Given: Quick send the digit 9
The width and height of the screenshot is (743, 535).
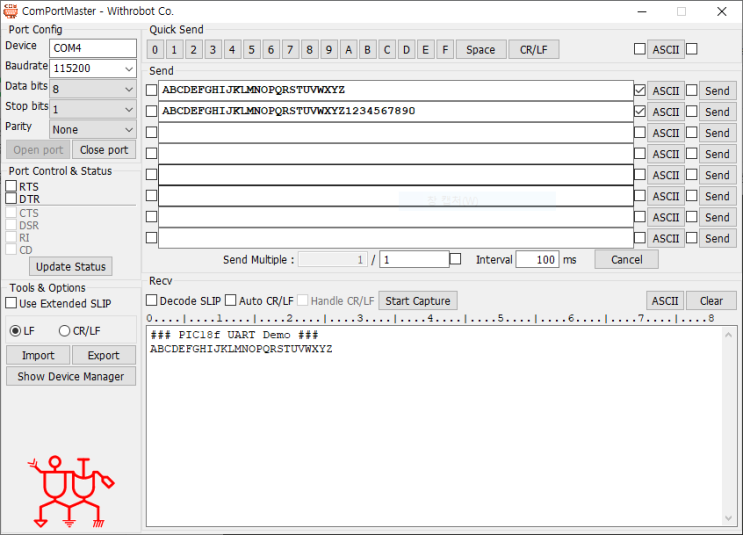Looking at the screenshot, I should point(329,49).
